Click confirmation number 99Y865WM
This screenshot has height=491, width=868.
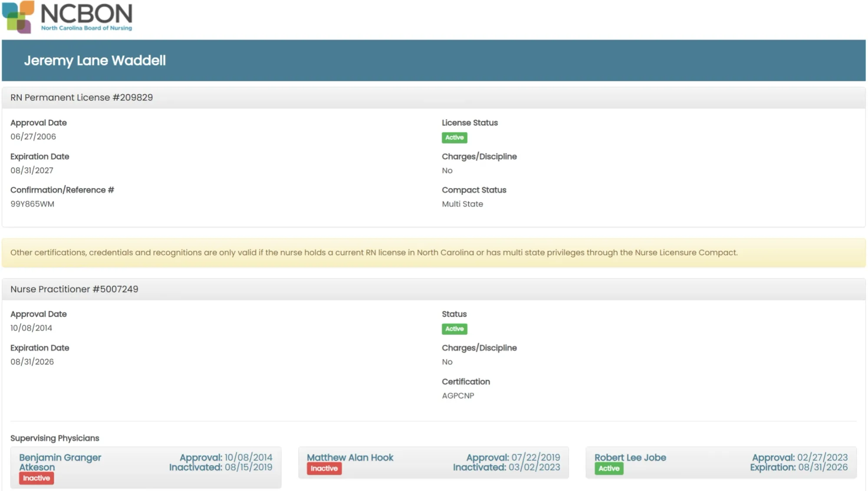tap(32, 204)
